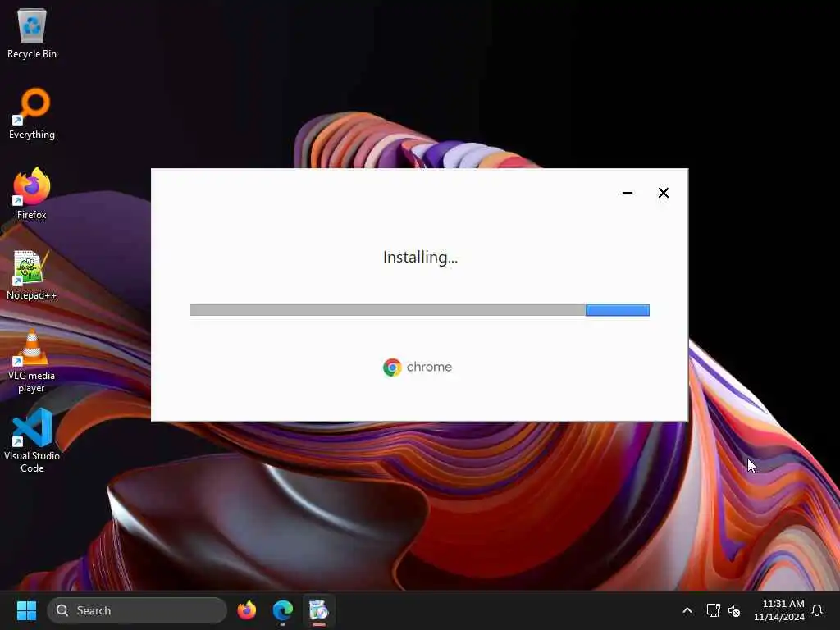Select the Notepad++ desktop shortcut
840x630 pixels.
(32, 274)
